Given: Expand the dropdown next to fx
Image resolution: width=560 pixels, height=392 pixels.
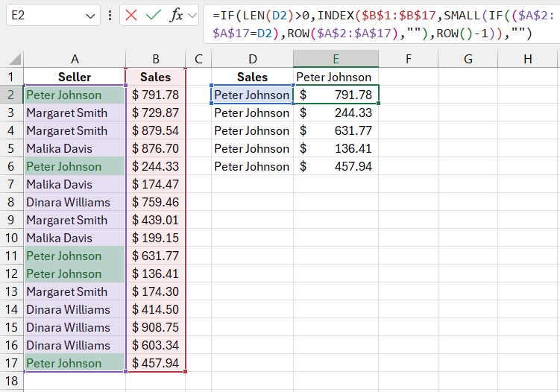Looking at the screenshot, I should click(193, 16).
